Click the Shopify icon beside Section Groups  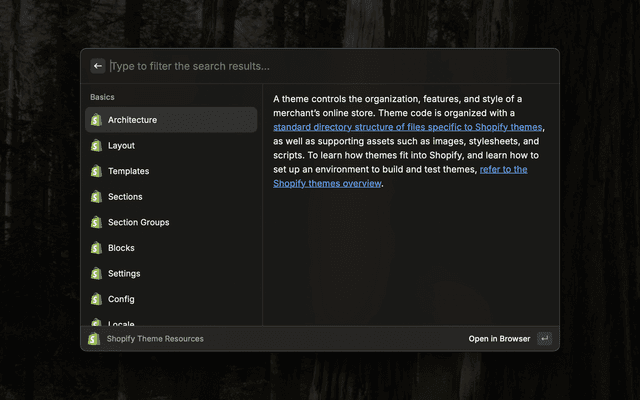pos(96,222)
